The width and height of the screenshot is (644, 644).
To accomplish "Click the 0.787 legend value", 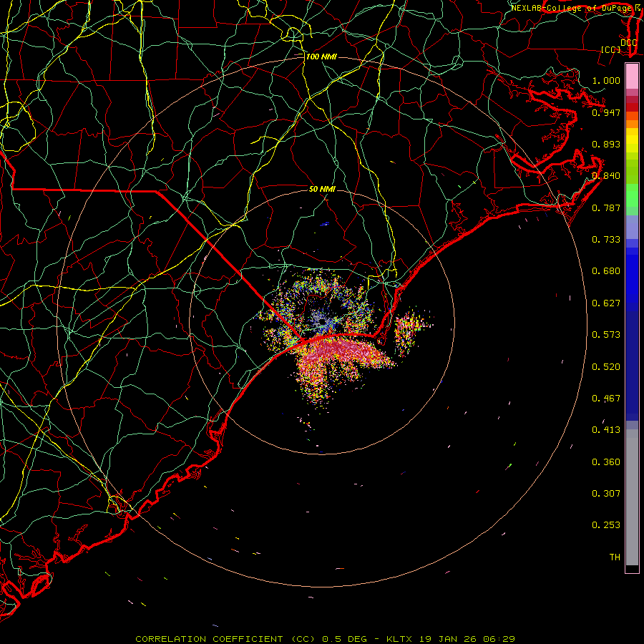I will pos(606,208).
